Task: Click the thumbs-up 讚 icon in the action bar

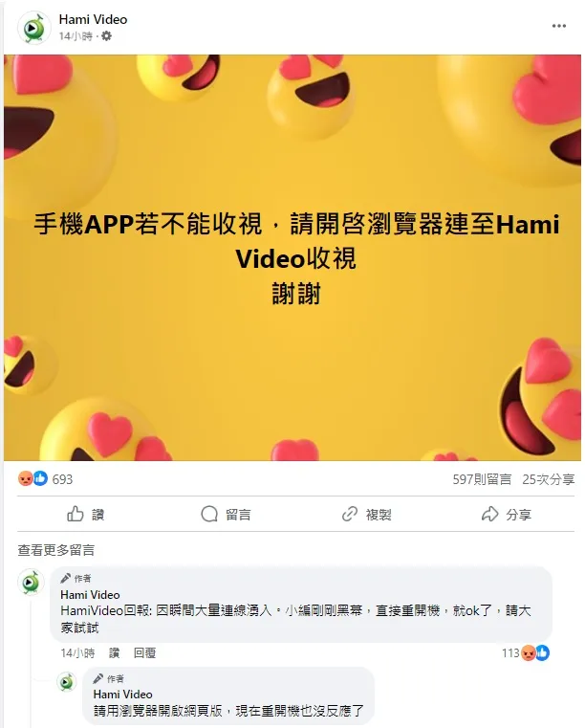Action: click(76, 514)
